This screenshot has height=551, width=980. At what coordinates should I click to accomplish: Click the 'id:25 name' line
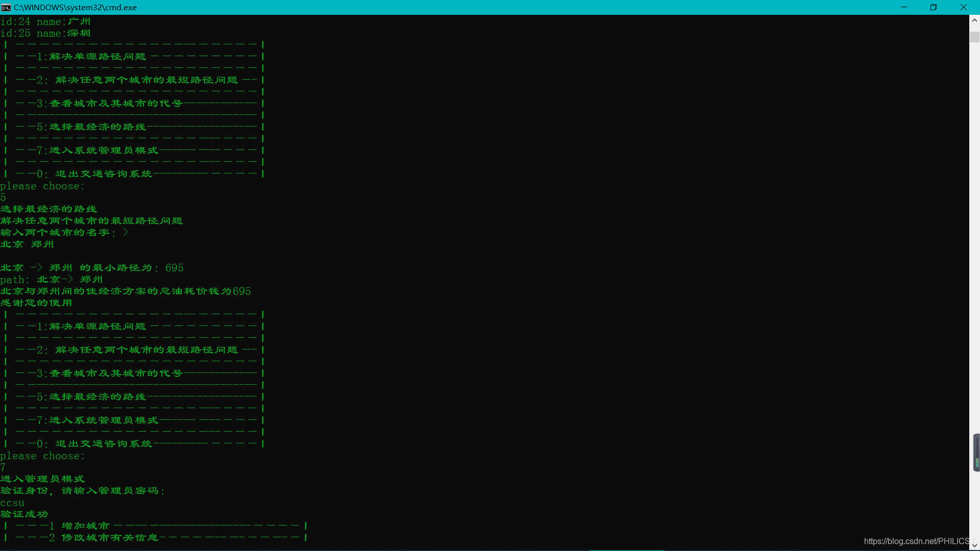[45, 33]
